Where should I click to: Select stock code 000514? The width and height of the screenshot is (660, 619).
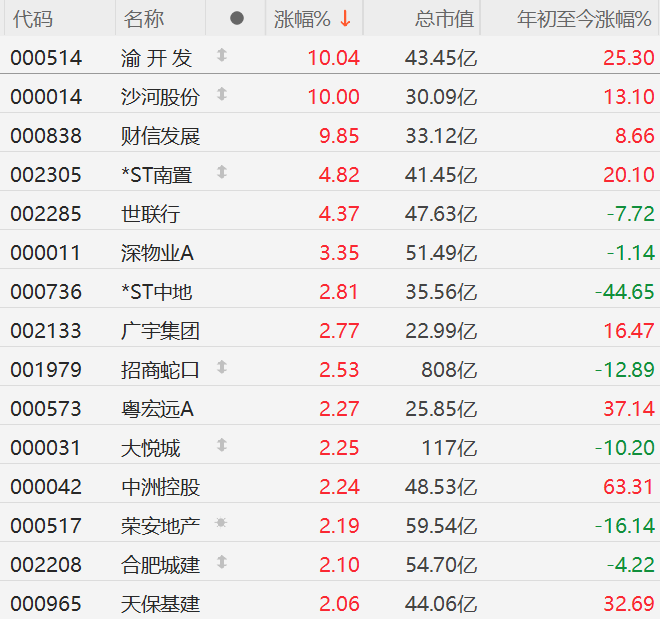(46, 58)
